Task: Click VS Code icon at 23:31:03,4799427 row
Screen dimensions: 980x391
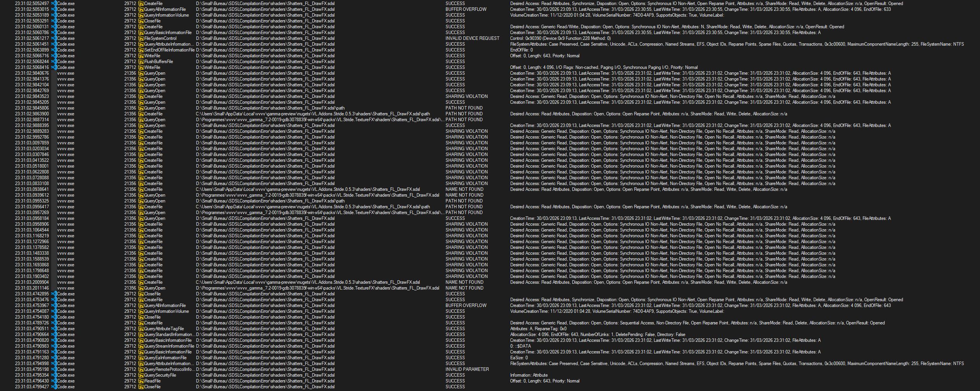Action: point(54,387)
